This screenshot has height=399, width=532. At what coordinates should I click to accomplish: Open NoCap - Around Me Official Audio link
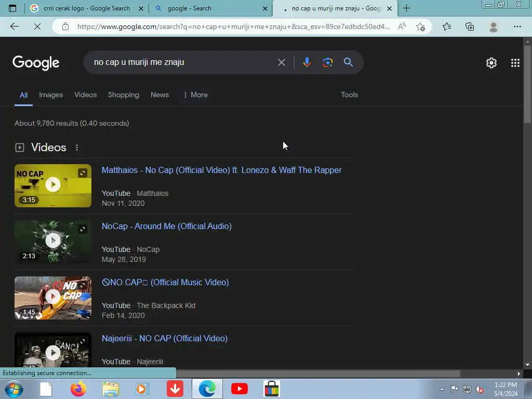[x=167, y=227]
